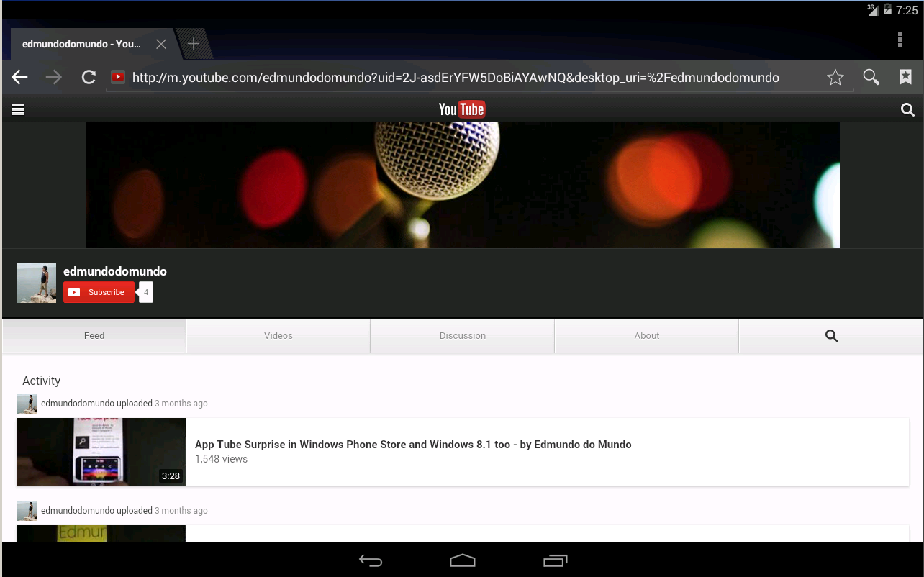The width and height of the screenshot is (924, 577).
Task: Open the Android recent apps button
Action: (555, 560)
